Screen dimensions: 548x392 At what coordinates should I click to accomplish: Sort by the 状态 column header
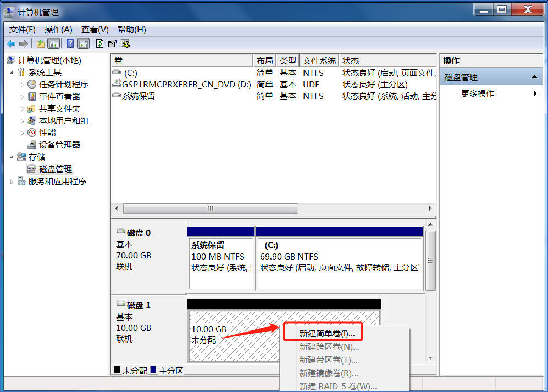coord(388,60)
